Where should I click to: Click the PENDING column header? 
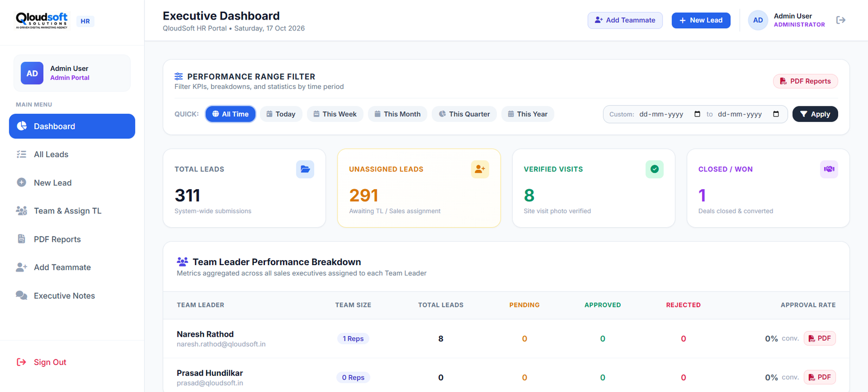coord(524,305)
